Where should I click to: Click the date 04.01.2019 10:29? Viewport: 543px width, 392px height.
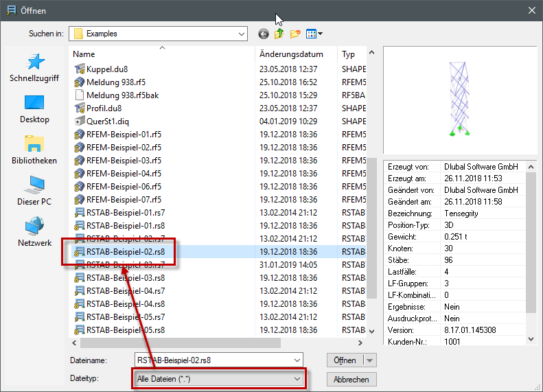click(288, 122)
